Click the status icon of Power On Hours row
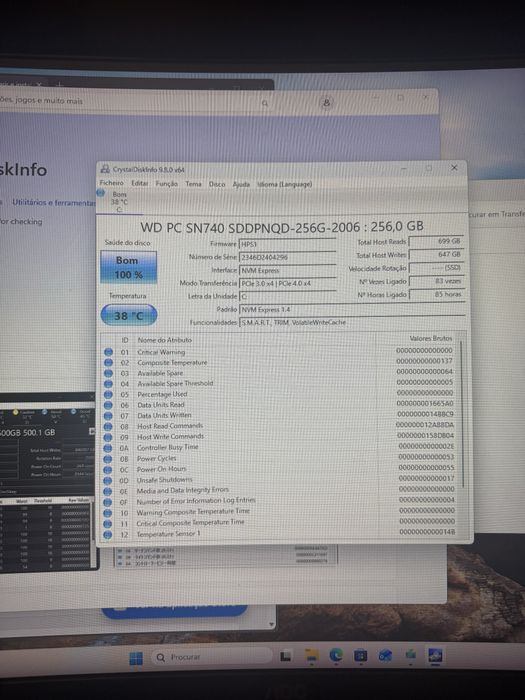Screen dimensions: 525x700 coord(108,470)
